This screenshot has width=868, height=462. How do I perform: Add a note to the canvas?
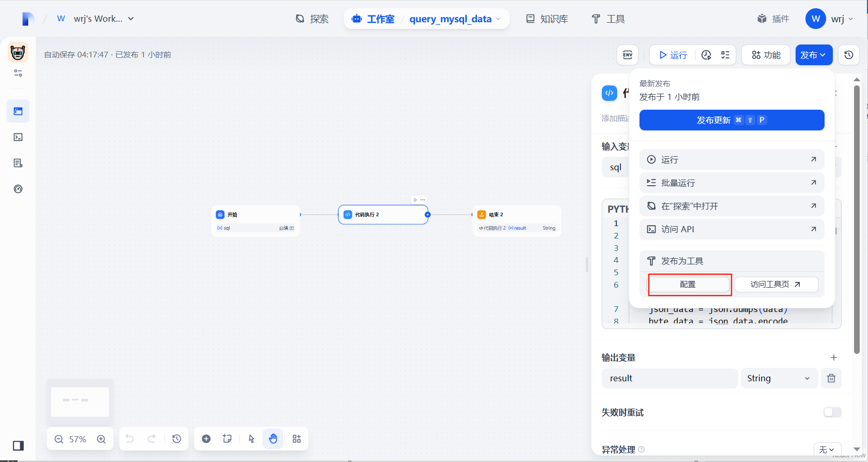point(227,439)
